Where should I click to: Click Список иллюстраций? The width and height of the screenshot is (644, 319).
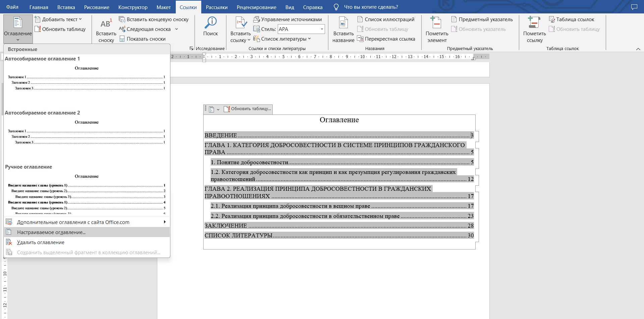[x=386, y=19]
